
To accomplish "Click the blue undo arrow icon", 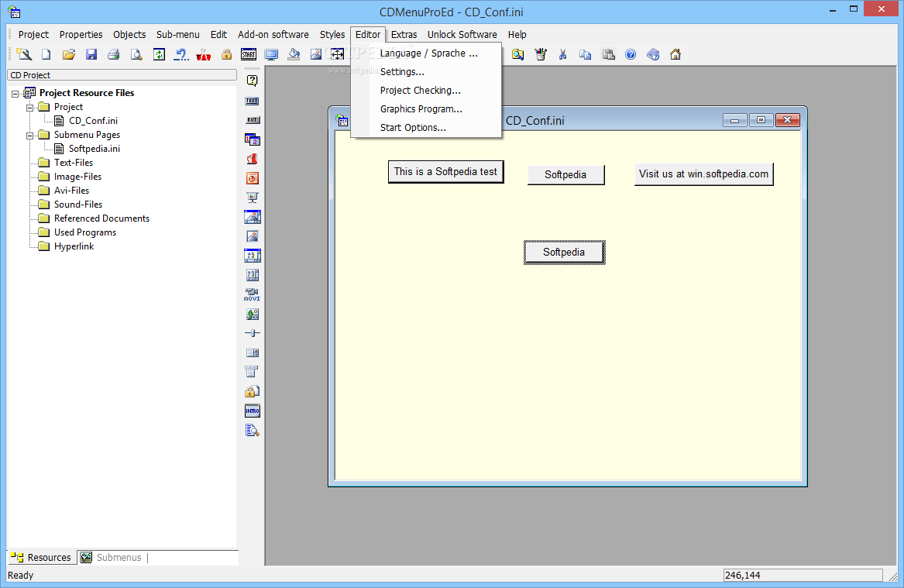I will (181, 54).
